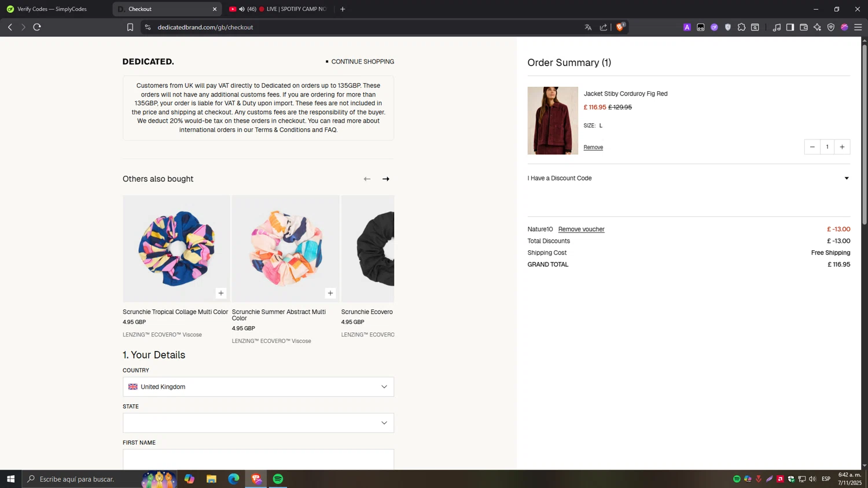Click the share page icon
Viewport: 868px width, 488px height.
point(604,27)
